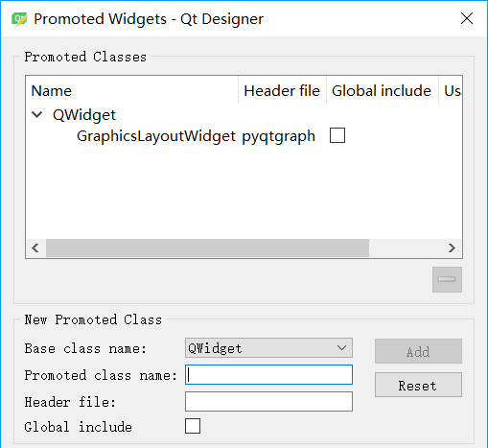
Task: Select the GraphicsLayoutWidget promoted class
Action: [156, 136]
